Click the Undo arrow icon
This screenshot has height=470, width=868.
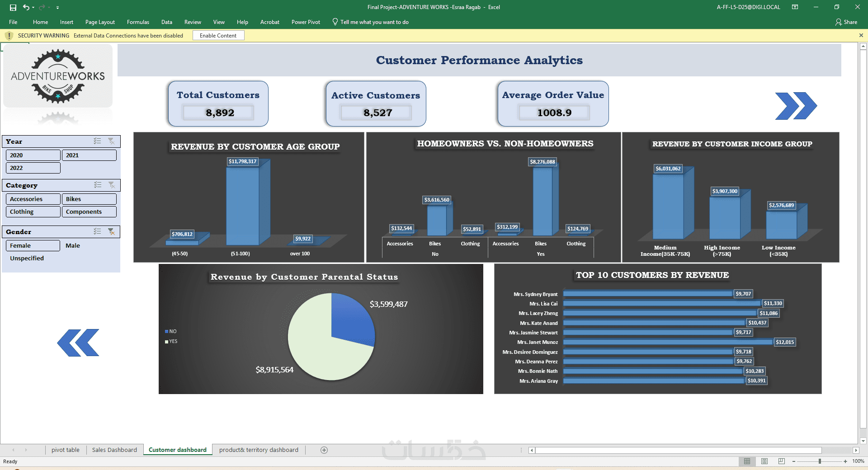[x=26, y=7]
